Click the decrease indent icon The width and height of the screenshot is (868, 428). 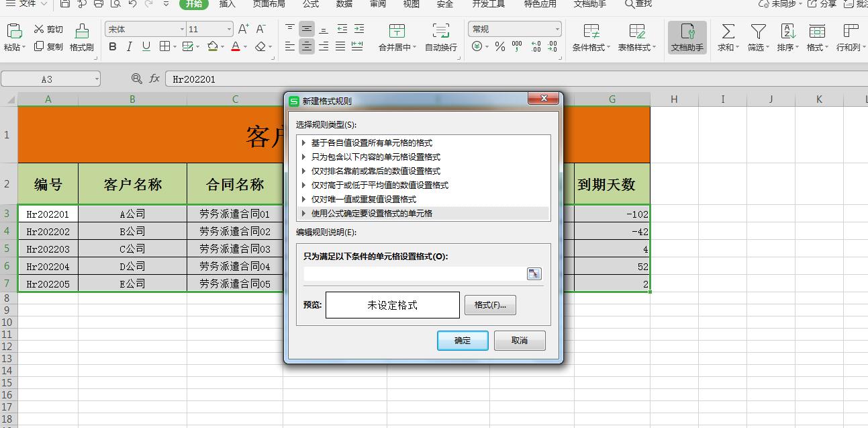[342, 29]
